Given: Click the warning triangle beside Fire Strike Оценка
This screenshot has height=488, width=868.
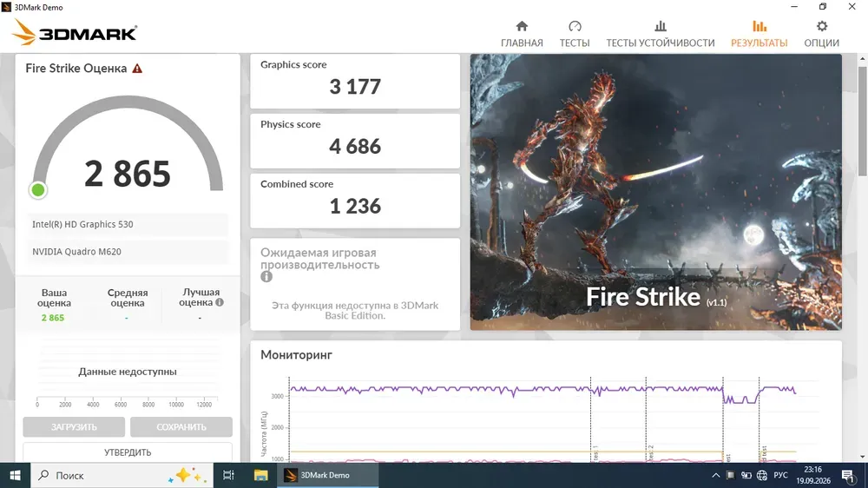Looking at the screenshot, I should click(137, 69).
